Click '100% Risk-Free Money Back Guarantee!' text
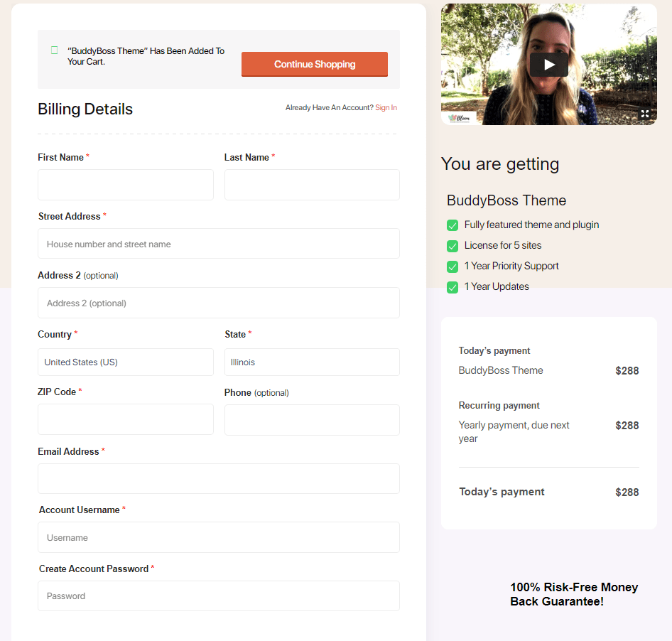Image resolution: width=672 pixels, height=641 pixels. coord(574,594)
